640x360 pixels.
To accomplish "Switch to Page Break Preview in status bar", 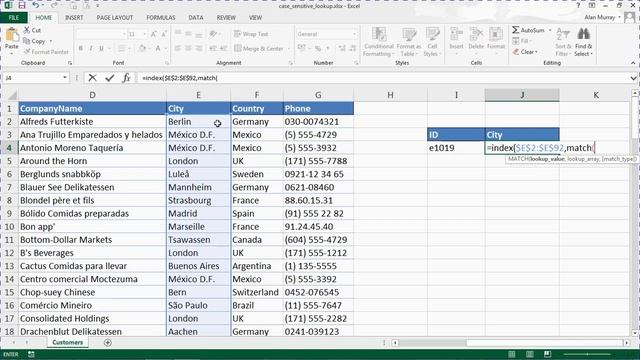I will click(548, 354).
